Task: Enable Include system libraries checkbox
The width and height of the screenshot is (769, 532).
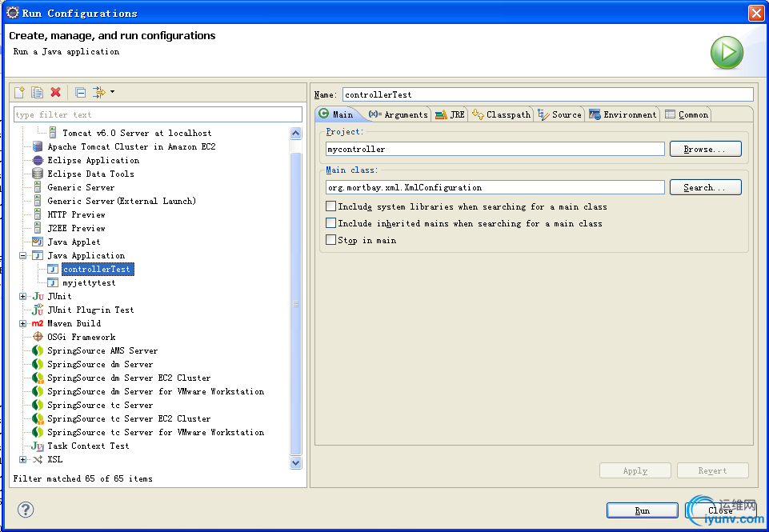Action: [331, 206]
